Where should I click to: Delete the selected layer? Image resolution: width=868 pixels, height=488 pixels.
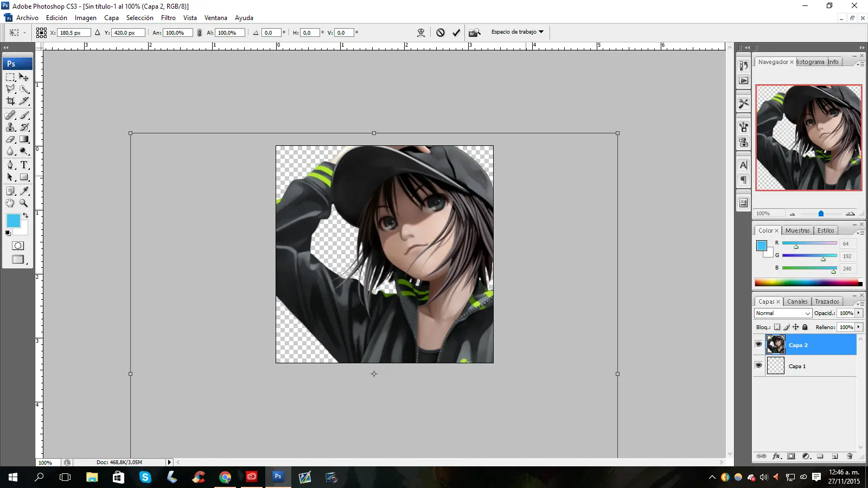click(850, 456)
